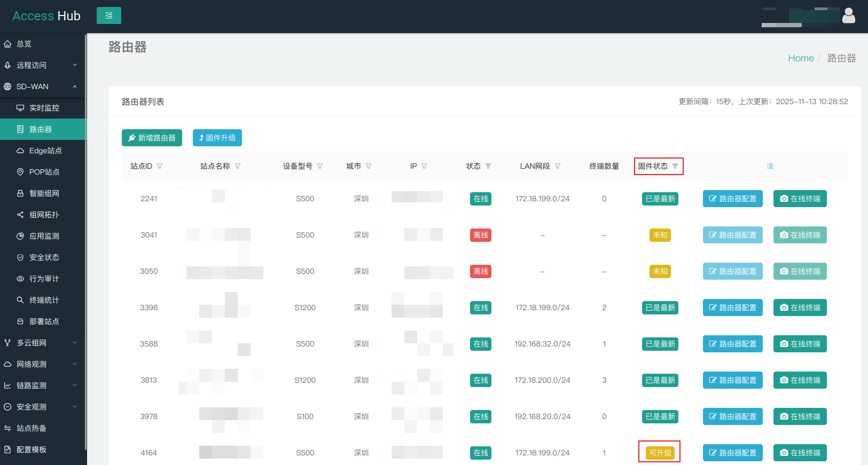The height and width of the screenshot is (465, 868).
Task: Expand the 多云组网 sidebar menu
Action: click(43, 343)
